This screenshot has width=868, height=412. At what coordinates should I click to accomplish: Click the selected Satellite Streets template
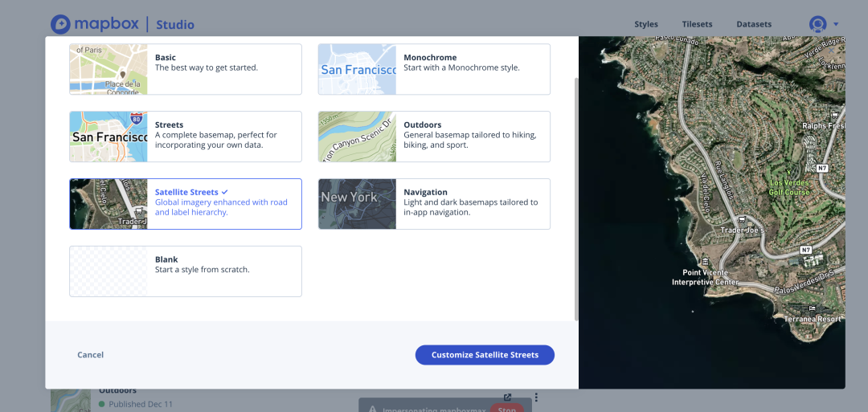[186, 204]
